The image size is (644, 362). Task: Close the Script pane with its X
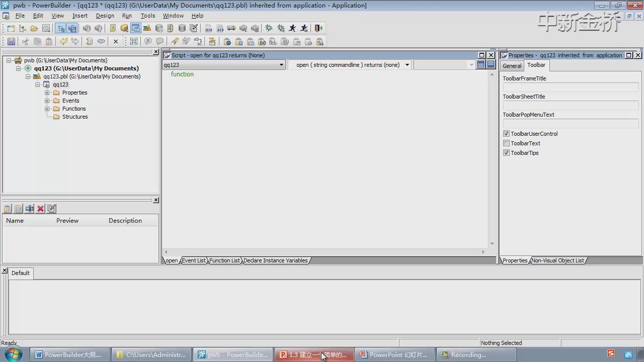coord(491,55)
